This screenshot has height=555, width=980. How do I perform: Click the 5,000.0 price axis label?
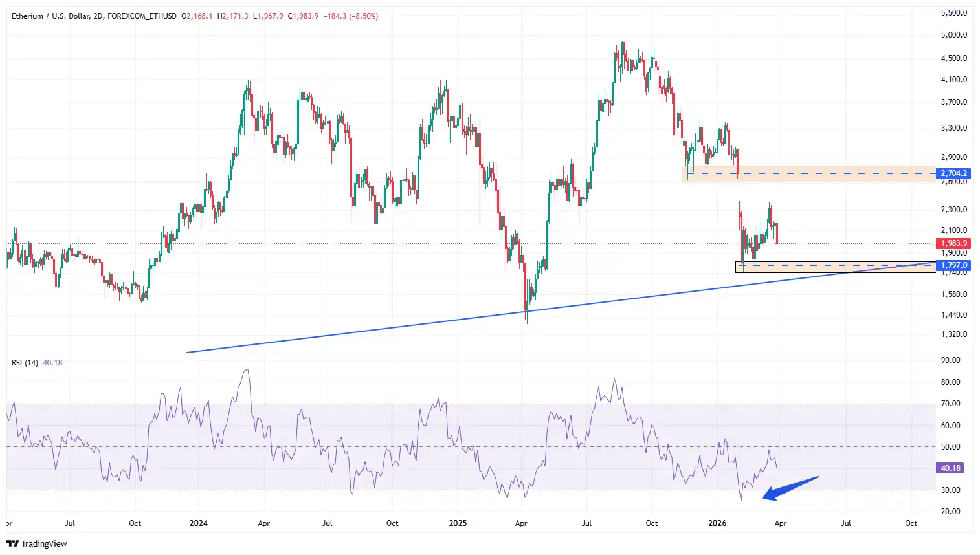tap(953, 35)
